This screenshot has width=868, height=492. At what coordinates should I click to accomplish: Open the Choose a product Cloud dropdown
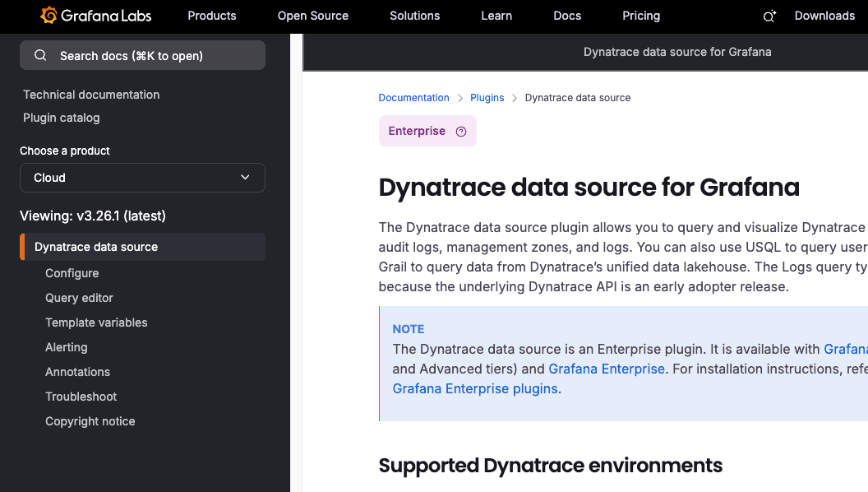coord(142,178)
